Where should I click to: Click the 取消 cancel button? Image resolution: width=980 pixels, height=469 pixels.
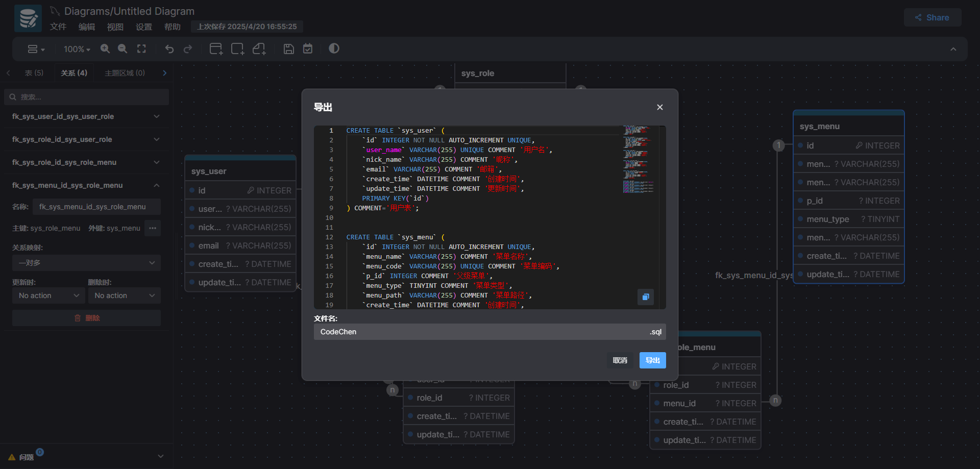point(620,360)
